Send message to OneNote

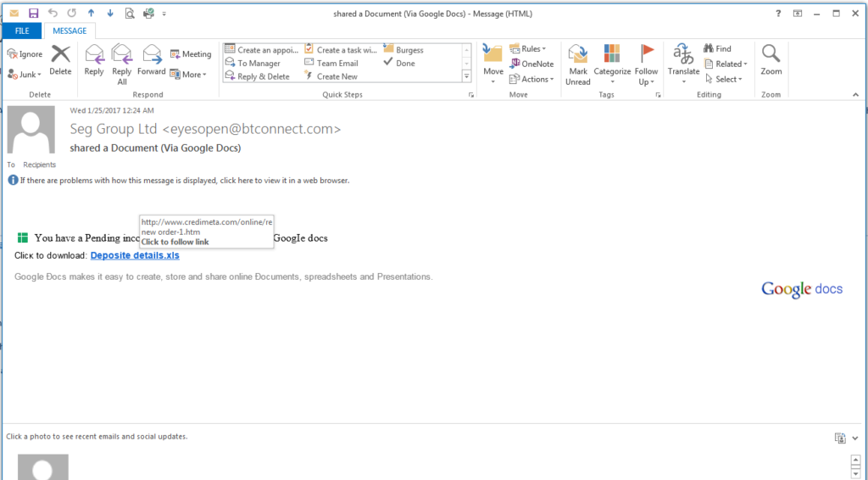pos(531,64)
